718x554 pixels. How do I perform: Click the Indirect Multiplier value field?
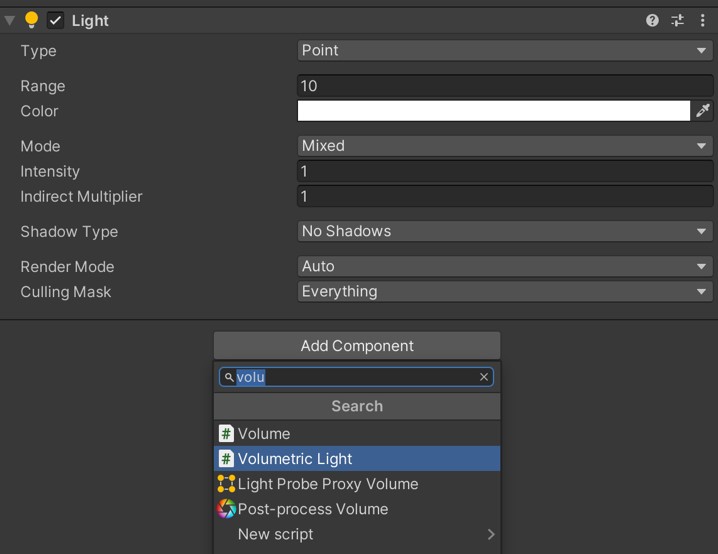pos(505,196)
